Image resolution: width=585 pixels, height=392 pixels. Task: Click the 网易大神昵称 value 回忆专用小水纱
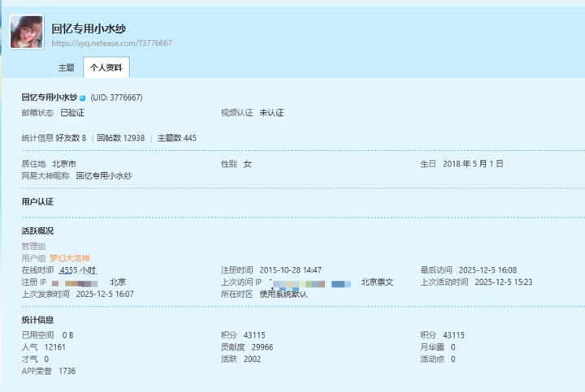click(x=103, y=175)
